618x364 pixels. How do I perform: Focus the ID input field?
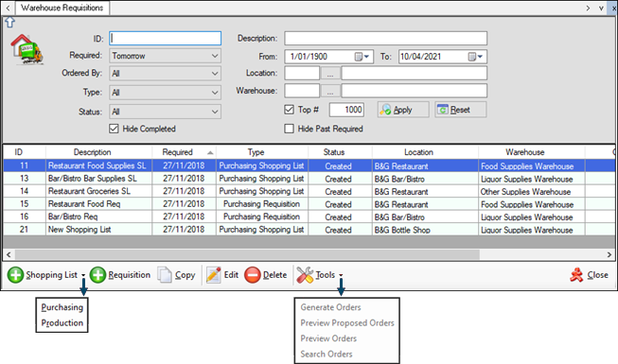click(x=165, y=38)
